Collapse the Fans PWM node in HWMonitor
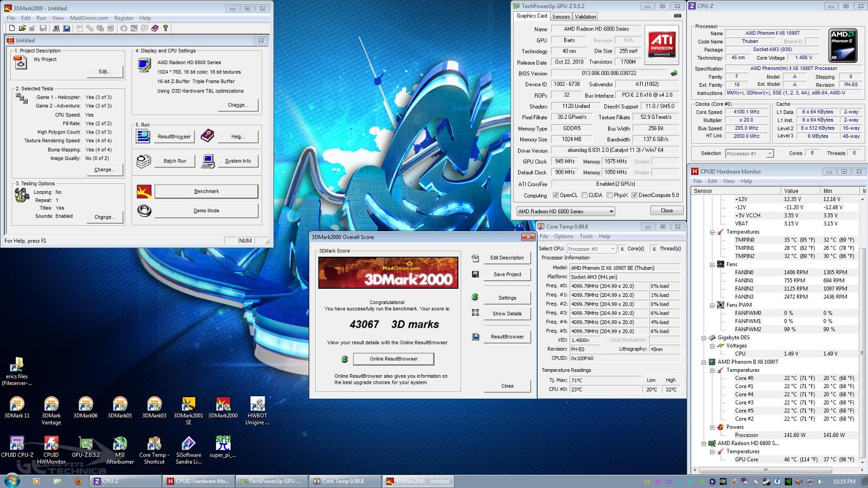Screen dimensions: 868x488 tap(712, 305)
